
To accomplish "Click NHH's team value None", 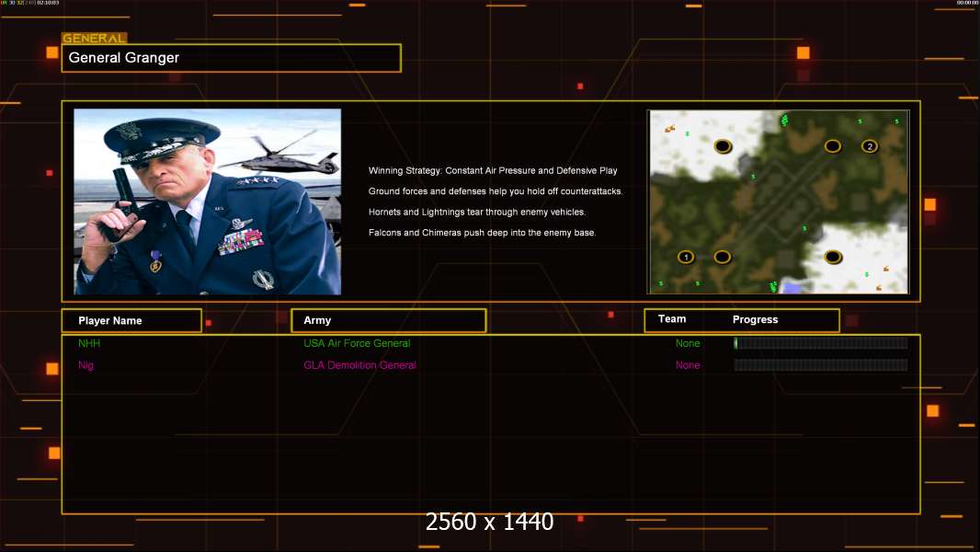I will pyautogui.click(x=688, y=343).
